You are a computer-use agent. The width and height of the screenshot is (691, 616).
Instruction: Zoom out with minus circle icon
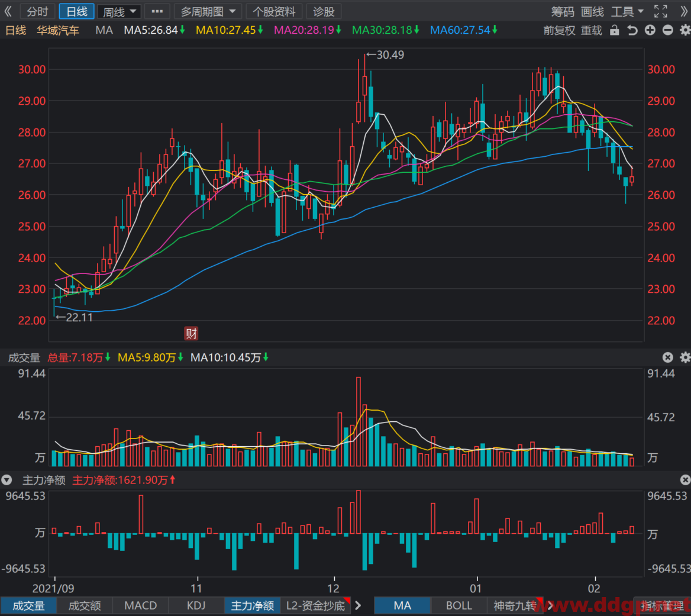668,30
